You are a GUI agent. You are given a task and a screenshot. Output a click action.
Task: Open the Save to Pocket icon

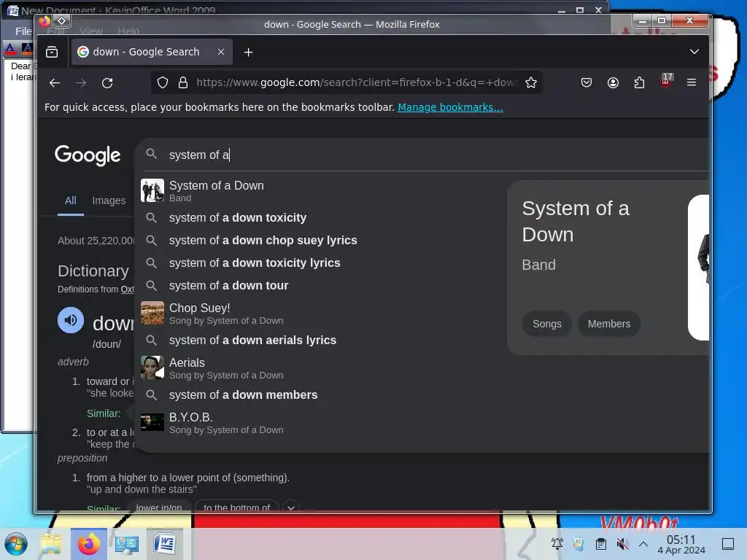click(x=587, y=83)
